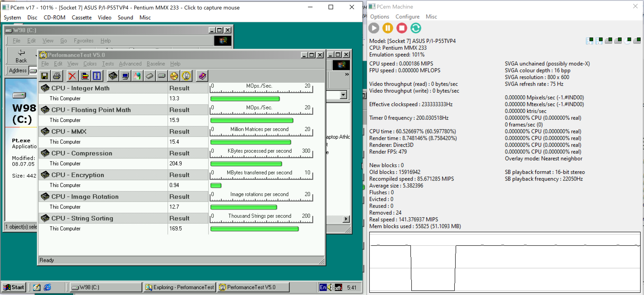Pause the PCem emulation
Screen dimensions: 644x295
(388, 28)
